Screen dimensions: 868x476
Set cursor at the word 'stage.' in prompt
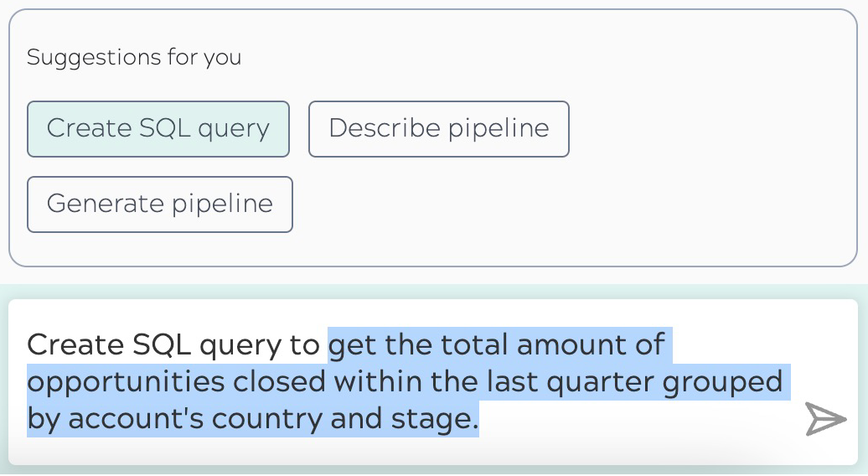click(x=435, y=419)
